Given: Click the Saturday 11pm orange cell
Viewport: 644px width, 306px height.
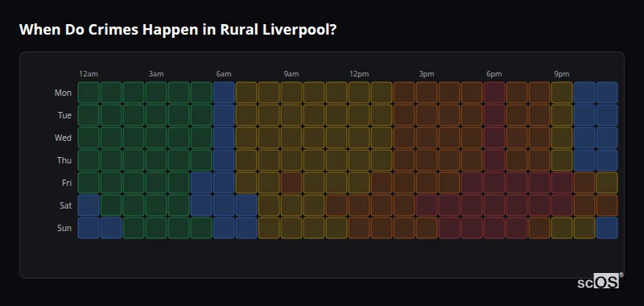Looking at the screenshot, I should (607, 205).
